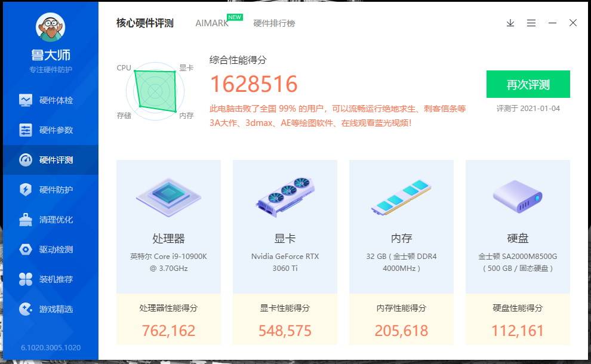Select the 硬件参数 sidebar icon
The height and width of the screenshot is (364, 591).
click(26, 130)
